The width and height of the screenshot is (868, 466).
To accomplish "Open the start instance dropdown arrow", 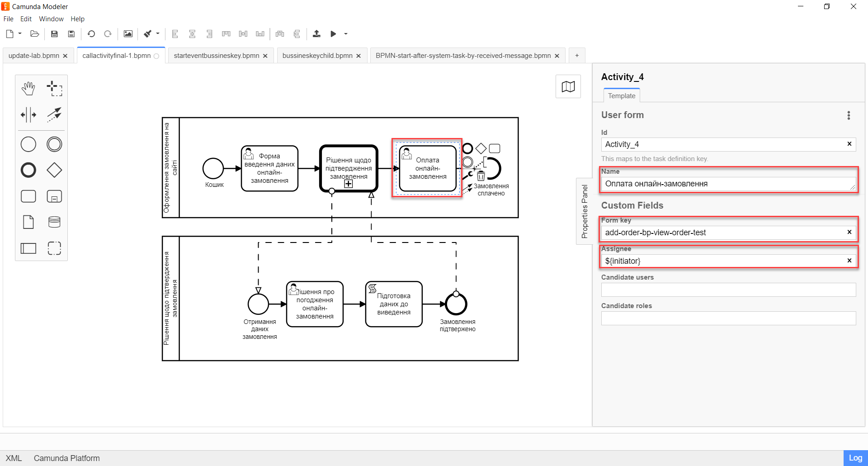I will pos(346,34).
